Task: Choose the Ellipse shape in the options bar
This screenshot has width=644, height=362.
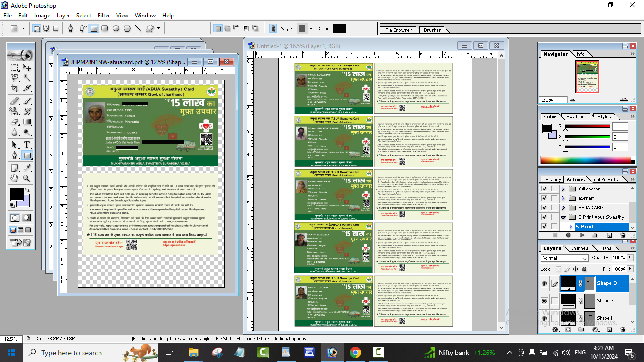Action: tap(116, 29)
